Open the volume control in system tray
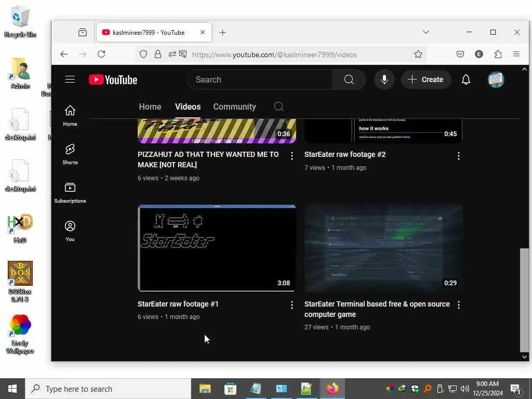The height and width of the screenshot is (399, 532). [x=465, y=389]
